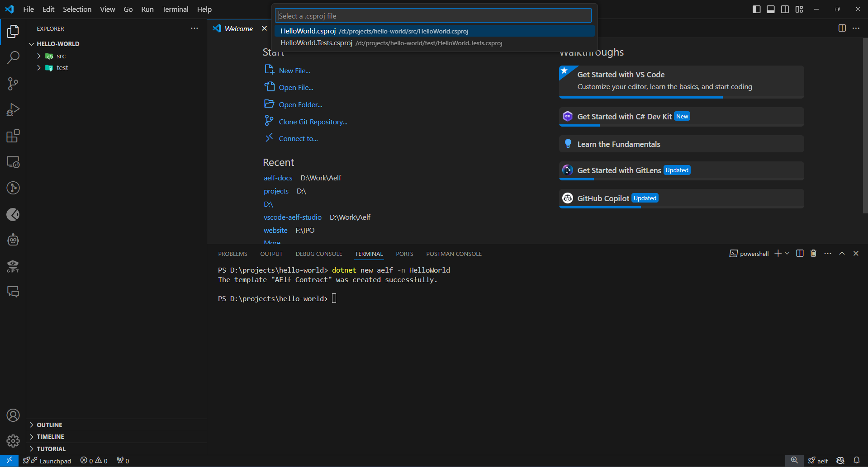
Task: Split the editor right
Action: click(842, 28)
